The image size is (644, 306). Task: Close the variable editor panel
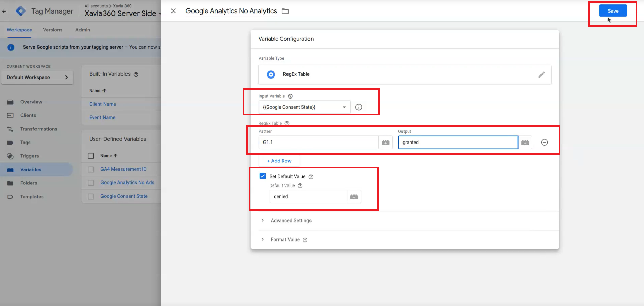173,11
